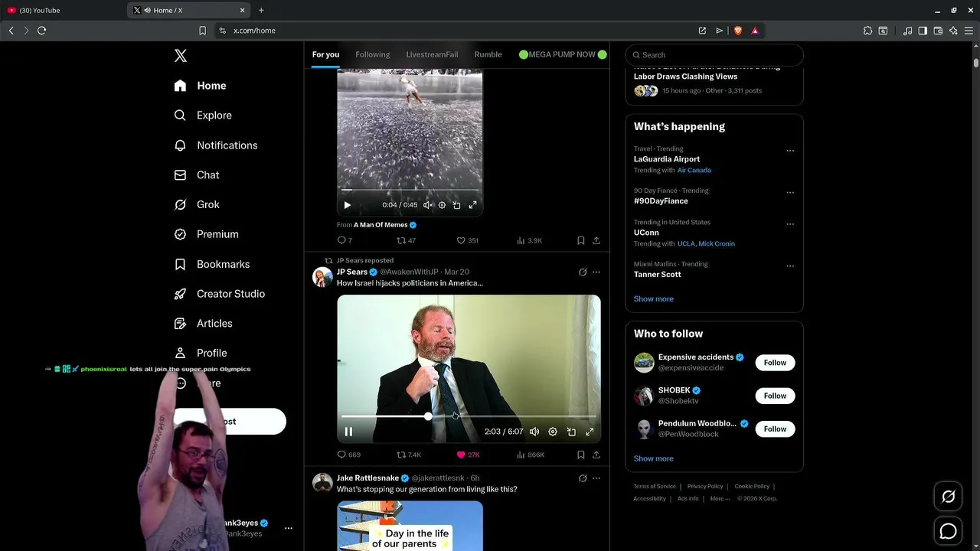Open settings gear on top video
This screenshot has width=980, height=551.
click(x=442, y=205)
